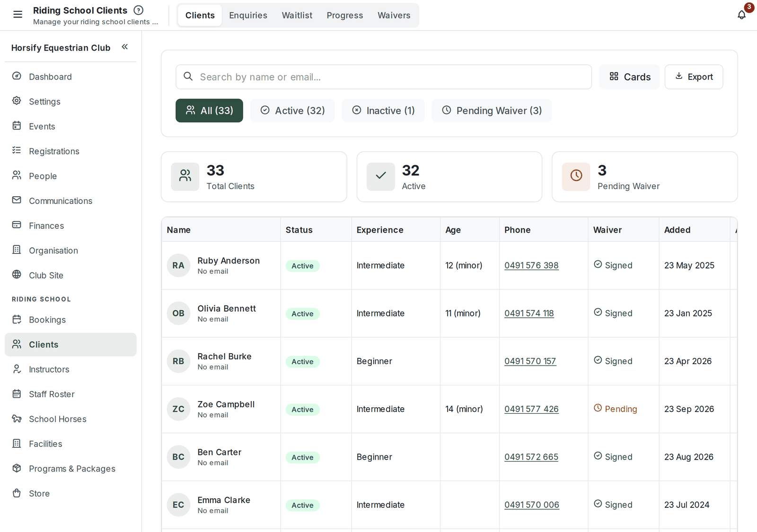
Task: Click the Active checkmark stat icon
Action: pos(380,176)
